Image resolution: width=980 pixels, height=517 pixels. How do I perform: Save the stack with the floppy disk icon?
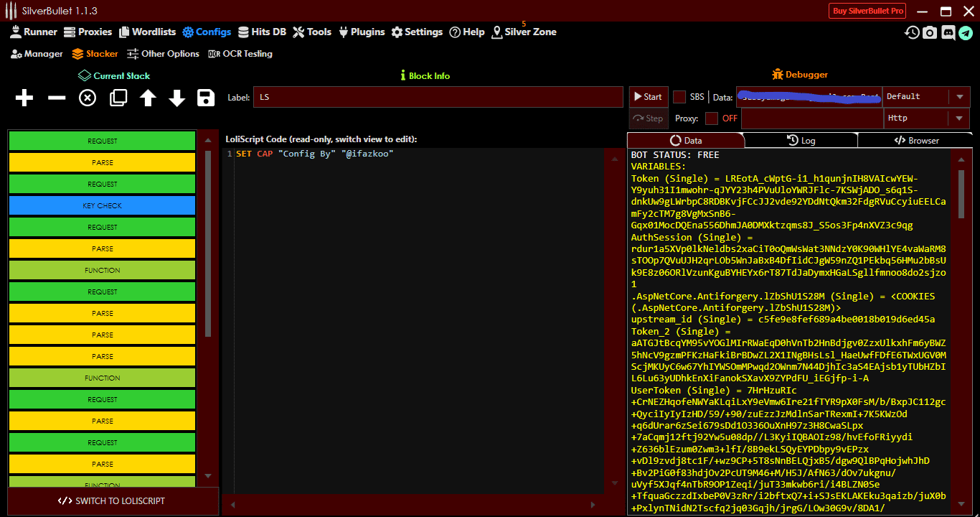(206, 98)
